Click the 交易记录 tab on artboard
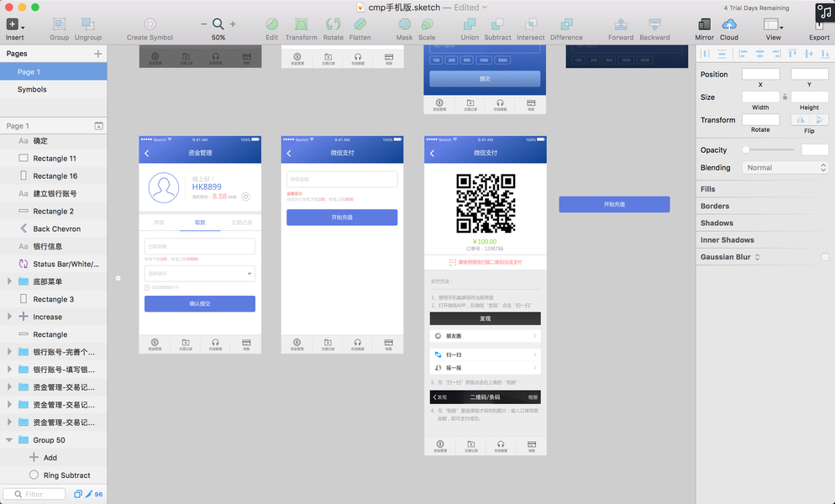The image size is (835, 504). (241, 222)
